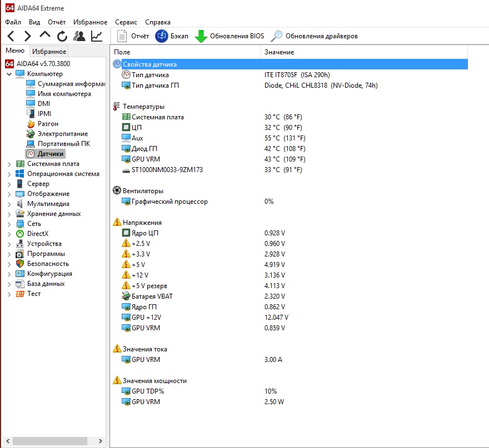Select the Aux temperature row
Viewport: 489px width, 448px height.
point(290,138)
